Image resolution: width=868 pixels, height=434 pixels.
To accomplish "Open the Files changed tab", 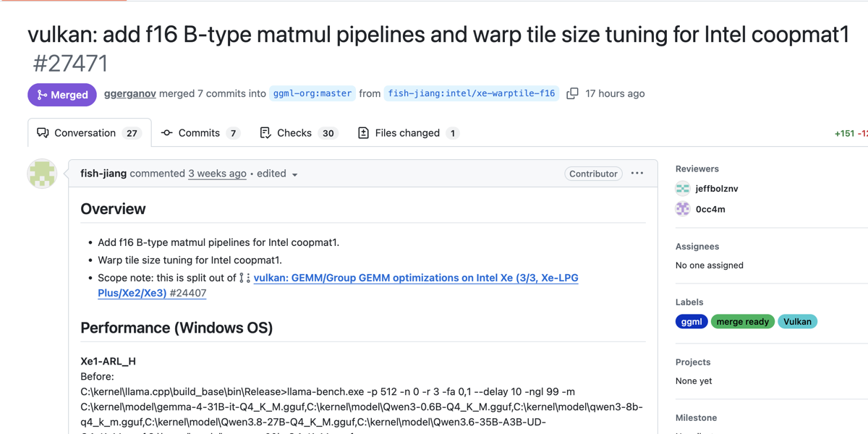I will (408, 133).
